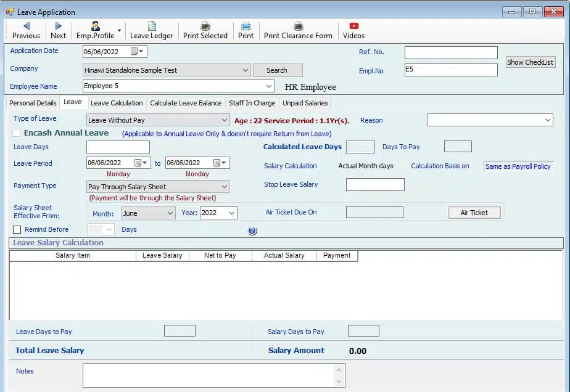Click the Days To Pay field
The width and height of the screenshot is (570, 392).
pos(458,147)
